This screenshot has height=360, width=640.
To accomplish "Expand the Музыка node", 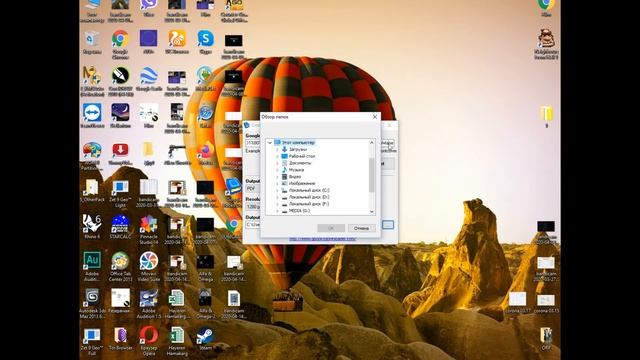I will point(277,170).
